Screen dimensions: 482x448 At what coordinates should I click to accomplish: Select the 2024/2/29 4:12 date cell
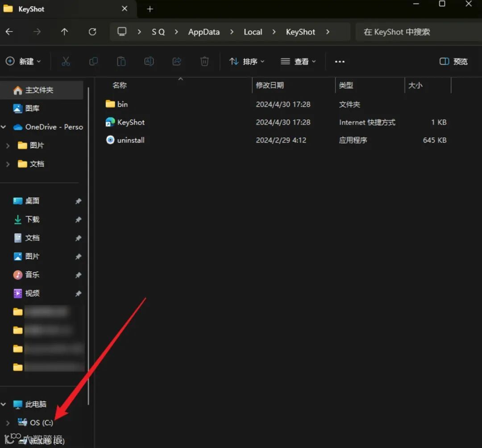(x=281, y=140)
